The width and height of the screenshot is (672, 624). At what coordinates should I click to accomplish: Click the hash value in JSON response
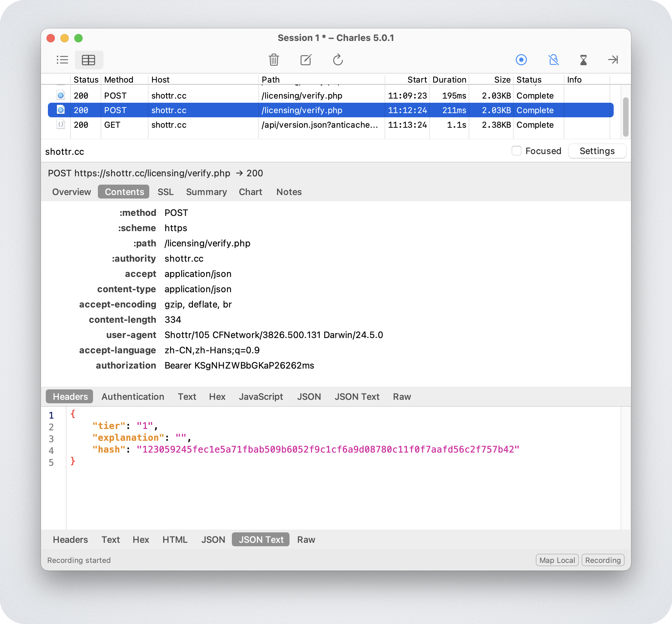[328, 449]
